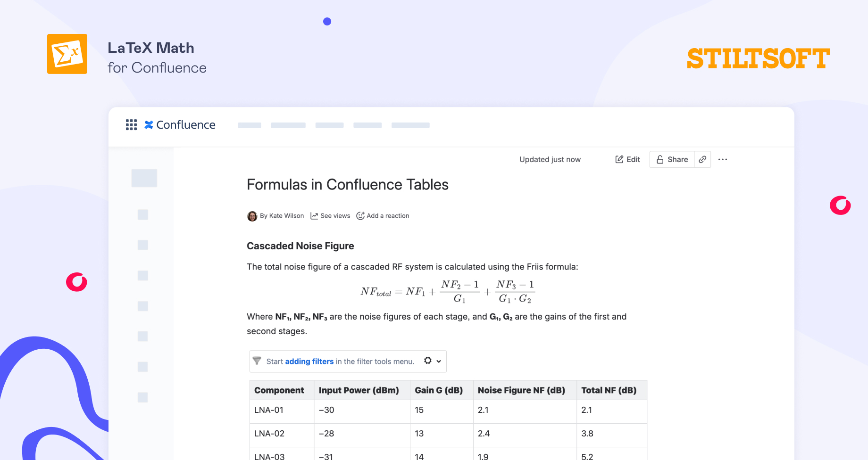Click the Input Power (dBm) column header
This screenshot has height=460, width=868.
click(362, 390)
